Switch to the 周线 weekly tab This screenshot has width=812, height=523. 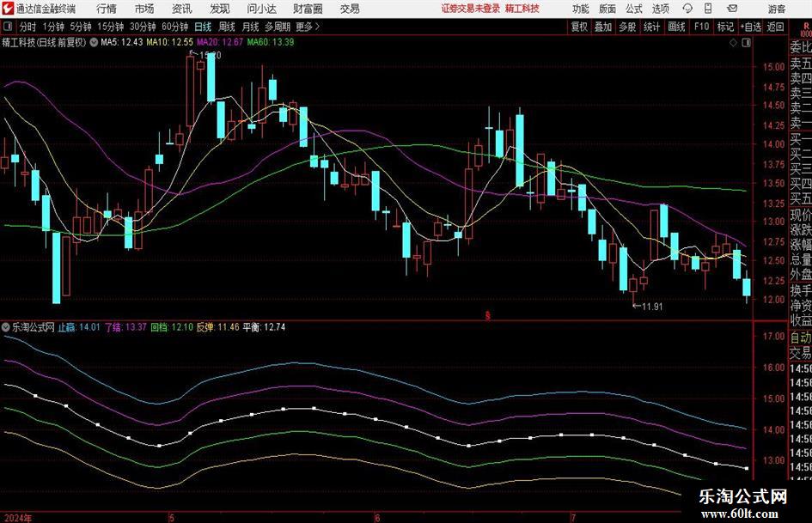(x=226, y=27)
